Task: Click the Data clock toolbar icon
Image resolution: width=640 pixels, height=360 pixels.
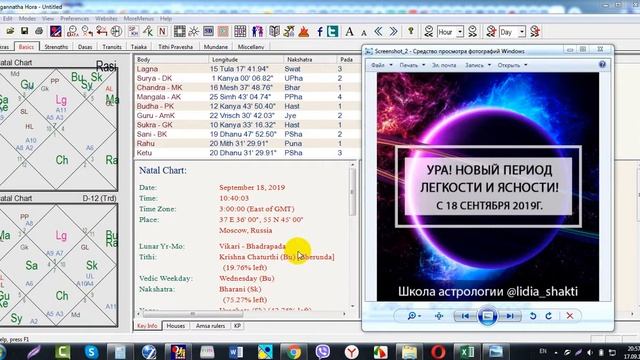Action: point(72,31)
